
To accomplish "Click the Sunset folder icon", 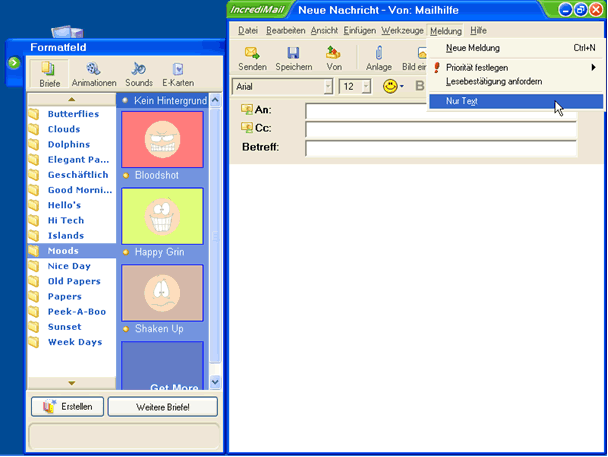I will point(34,327).
